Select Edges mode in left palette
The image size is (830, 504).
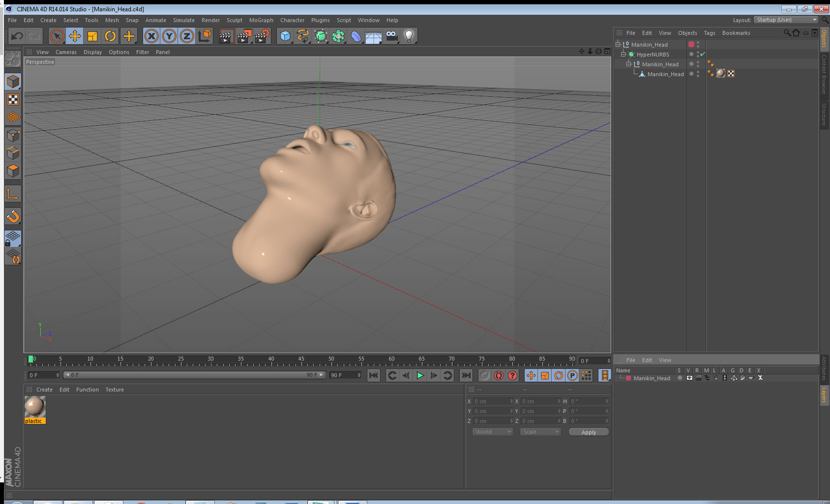click(13, 153)
